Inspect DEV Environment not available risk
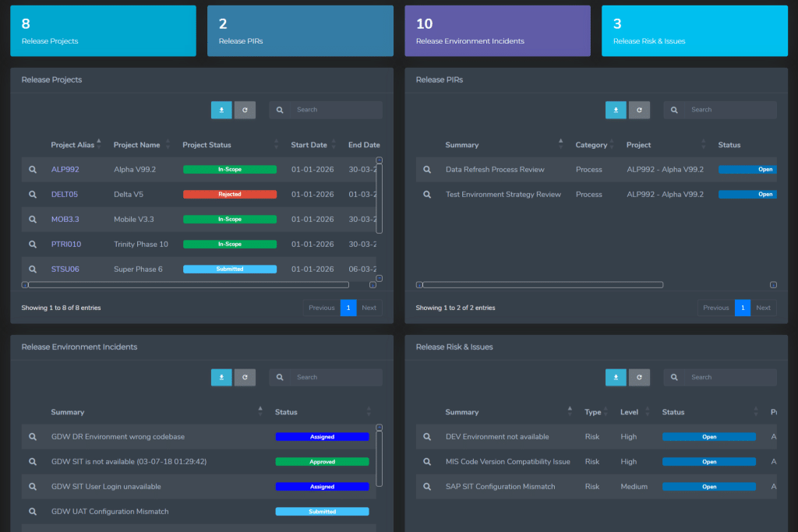The width and height of the screenshot is (798, 532). pyautogui.click(x=426, y=436)
